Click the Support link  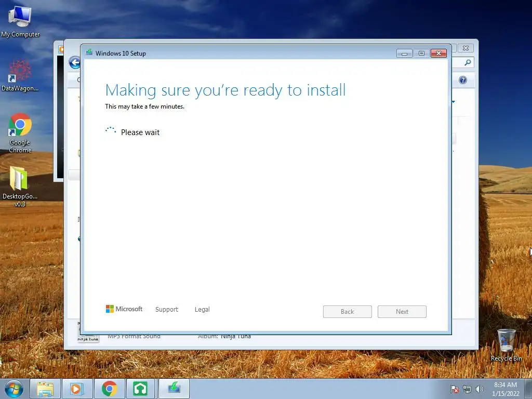click(x=167, y=310)
